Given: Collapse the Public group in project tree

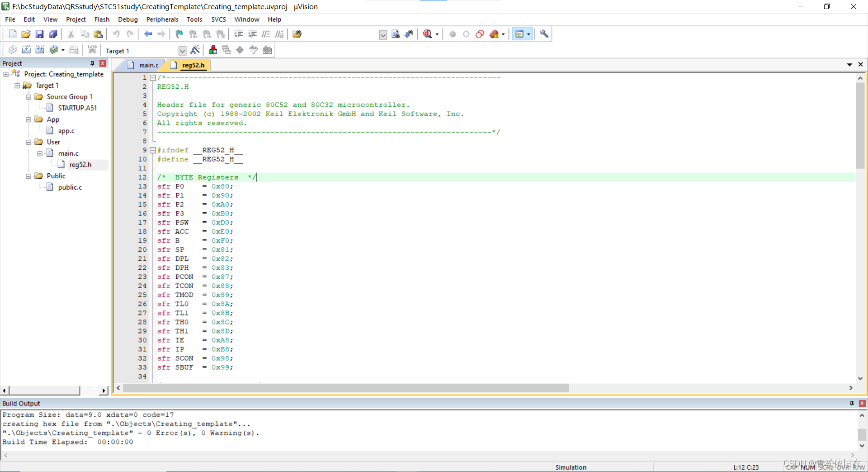Looking at the screenshot, I should click(28, 176).
